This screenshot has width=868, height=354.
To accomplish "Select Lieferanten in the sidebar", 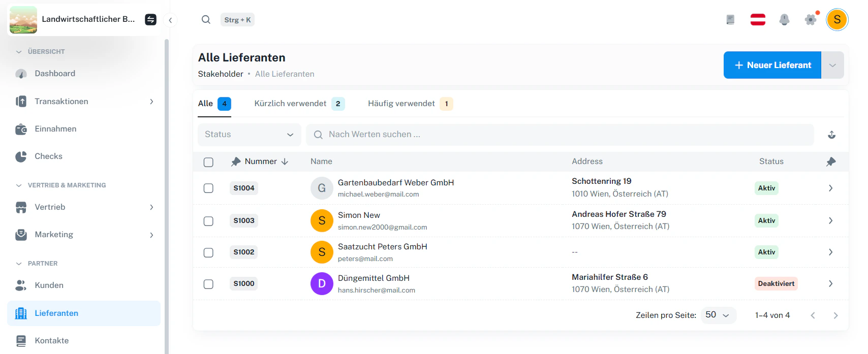I will pyautogui.click(x=84, y=313).
